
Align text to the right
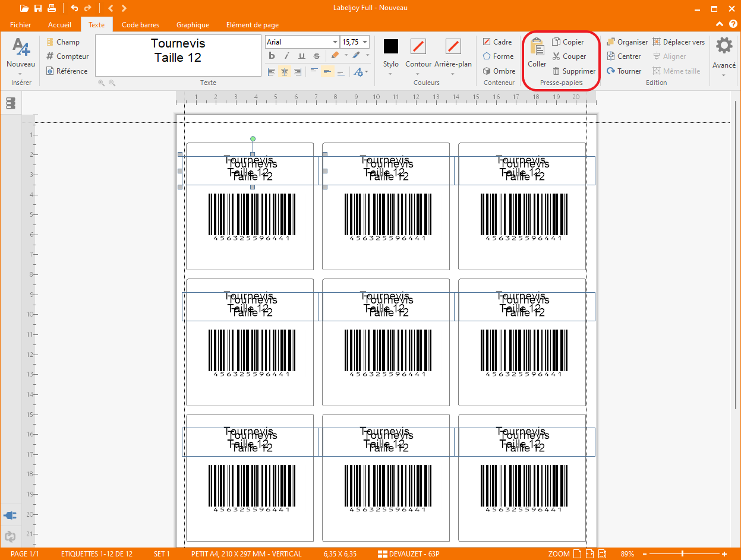[x=298, y=72]
